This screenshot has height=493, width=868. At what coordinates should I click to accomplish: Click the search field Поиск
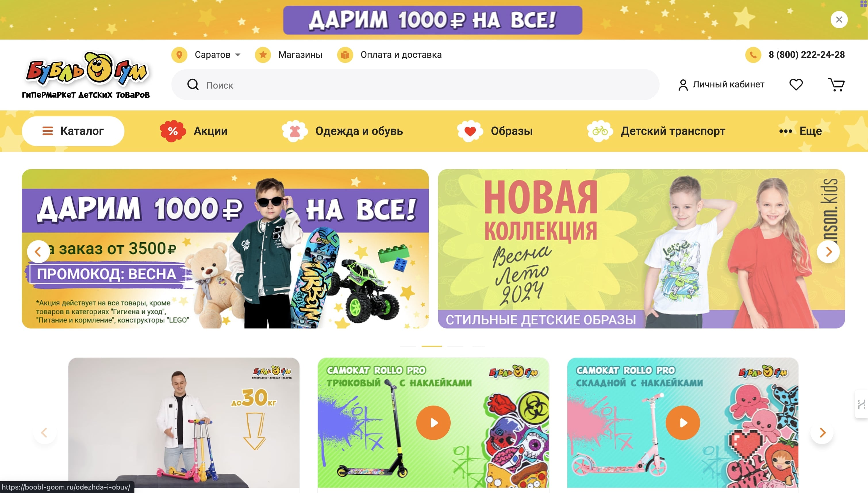(x=415, y=85)
